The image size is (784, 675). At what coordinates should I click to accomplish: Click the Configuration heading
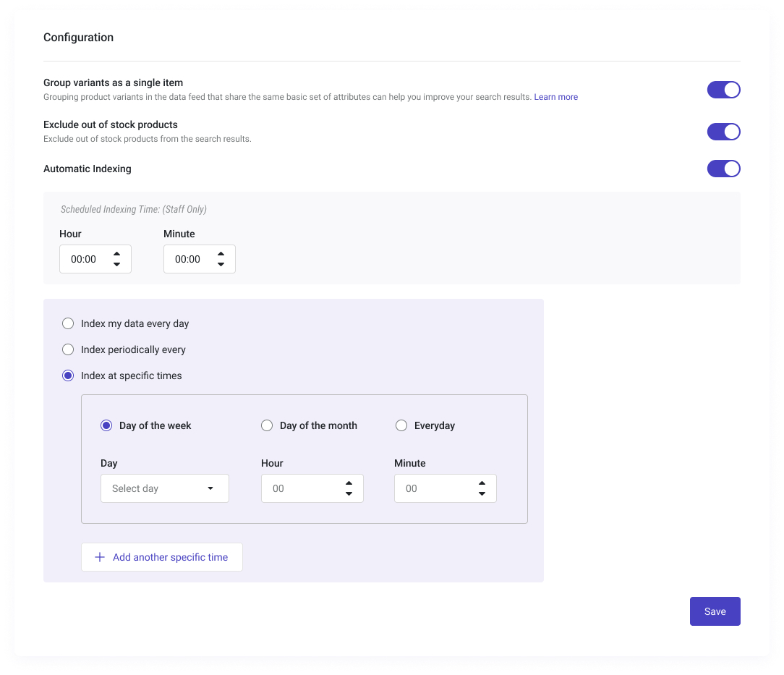(x=79, y=38)
